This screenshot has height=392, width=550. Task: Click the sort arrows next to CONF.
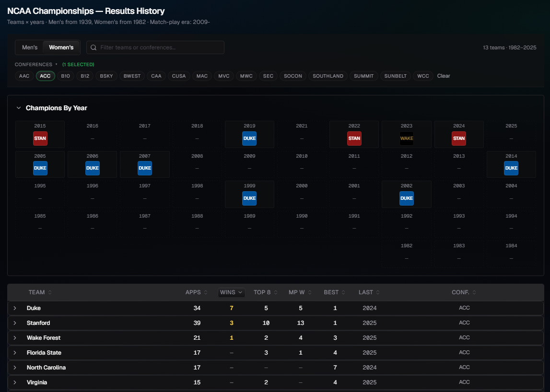[474, 292]
